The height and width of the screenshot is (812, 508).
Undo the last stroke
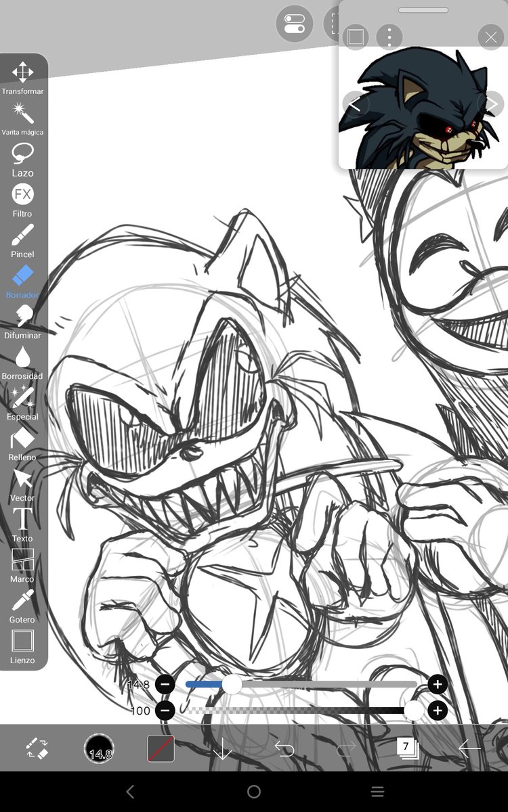tap(284, 748)
